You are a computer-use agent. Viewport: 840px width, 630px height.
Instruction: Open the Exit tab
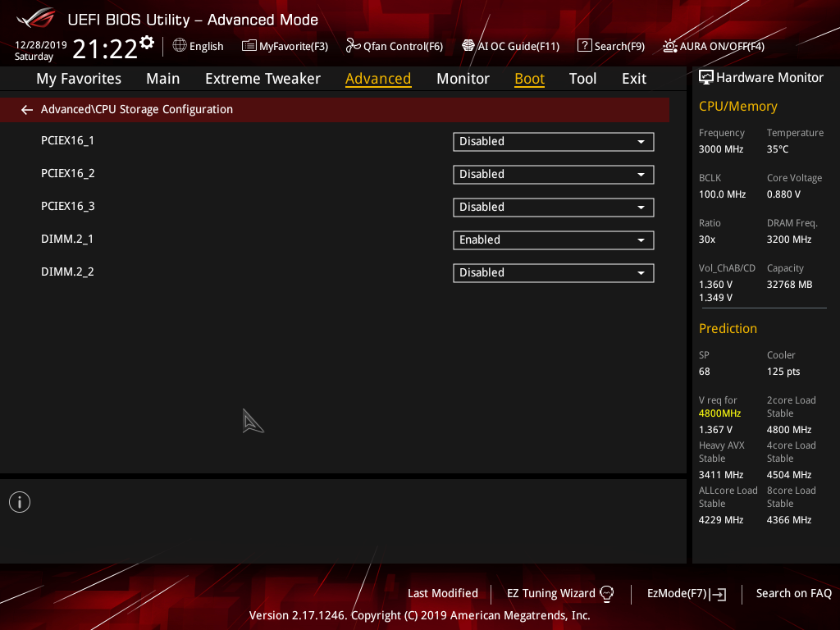coord(634,79)
